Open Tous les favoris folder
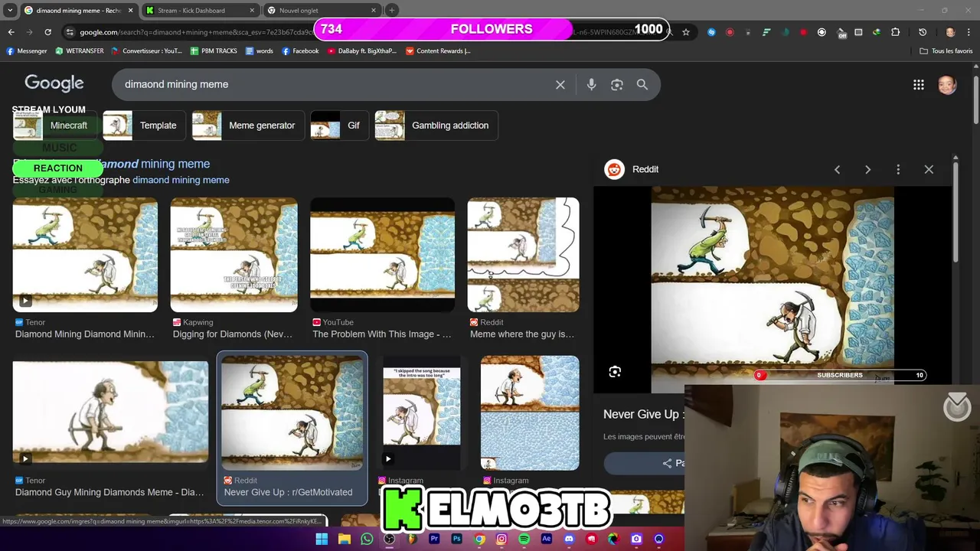The image size is (980, 551). (946, 51)
